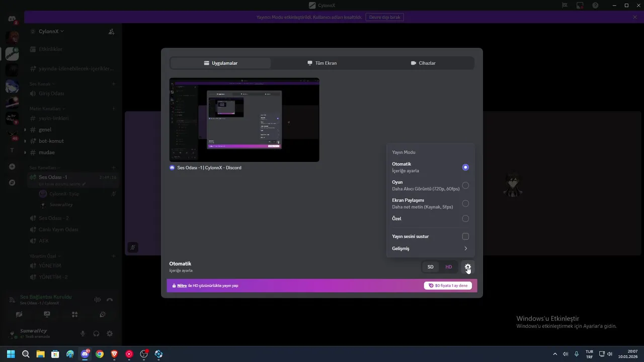Open the activities icon in voice panel
644x362 pixels.
coord(75,315)
